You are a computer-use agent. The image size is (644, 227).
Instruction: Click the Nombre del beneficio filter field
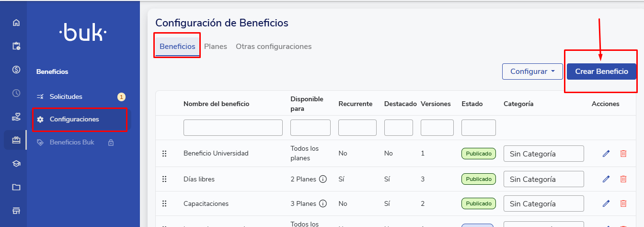tap(233, 128)
